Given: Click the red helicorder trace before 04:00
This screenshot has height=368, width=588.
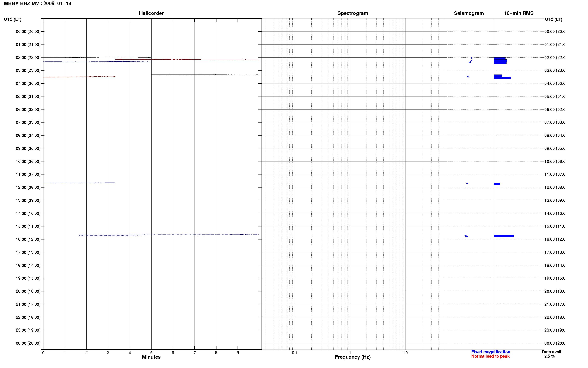Looking at the screenshot, I should 79,77.
